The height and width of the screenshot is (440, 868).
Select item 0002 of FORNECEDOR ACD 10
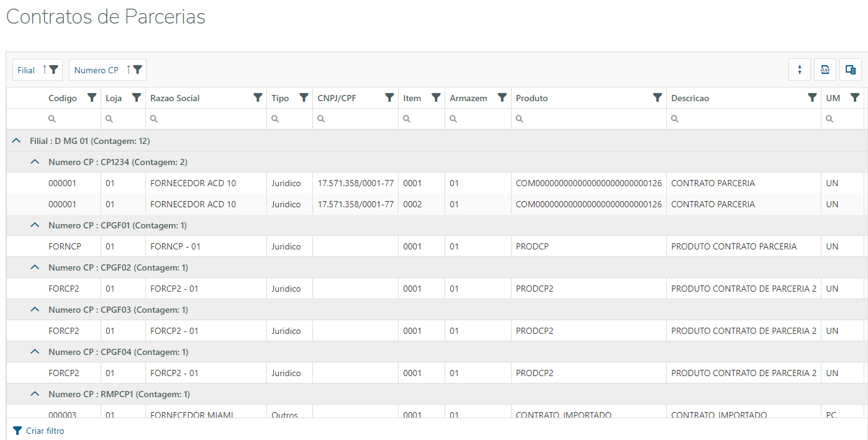click(x=422, y=204)
